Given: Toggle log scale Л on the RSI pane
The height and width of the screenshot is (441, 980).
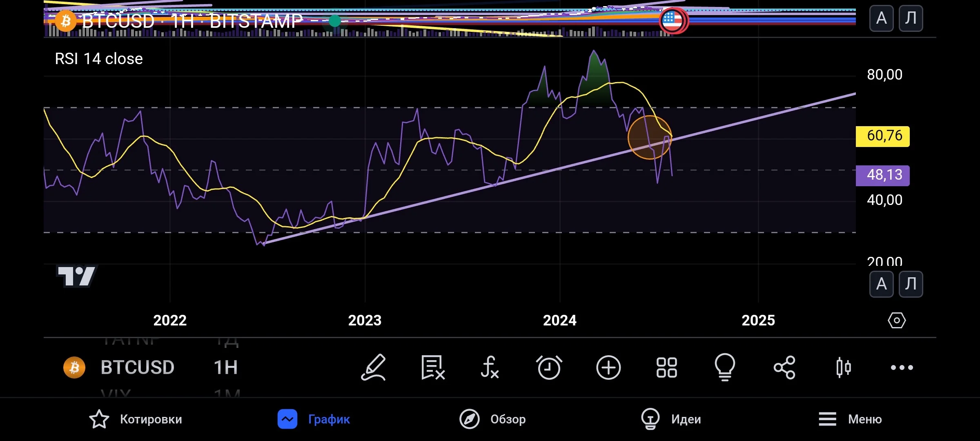Looking at the screenshot, I should 911,284.
